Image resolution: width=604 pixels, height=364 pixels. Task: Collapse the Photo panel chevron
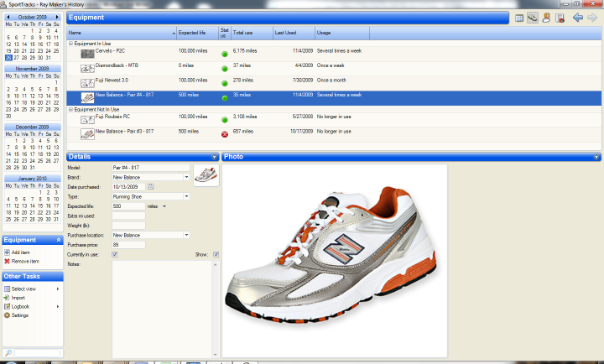(596, 157)
